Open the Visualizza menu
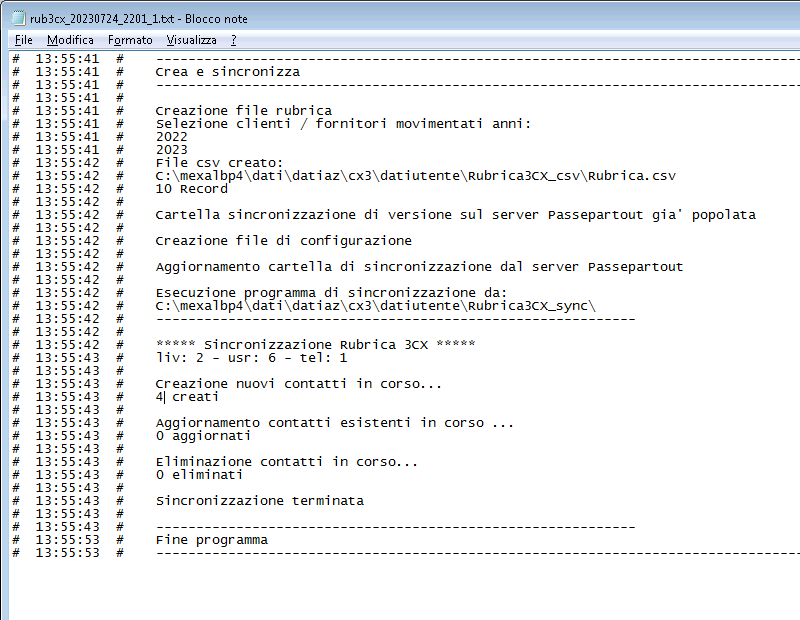Image resolution: width=800 pixels, height=620 pixels. click(191, 40)
